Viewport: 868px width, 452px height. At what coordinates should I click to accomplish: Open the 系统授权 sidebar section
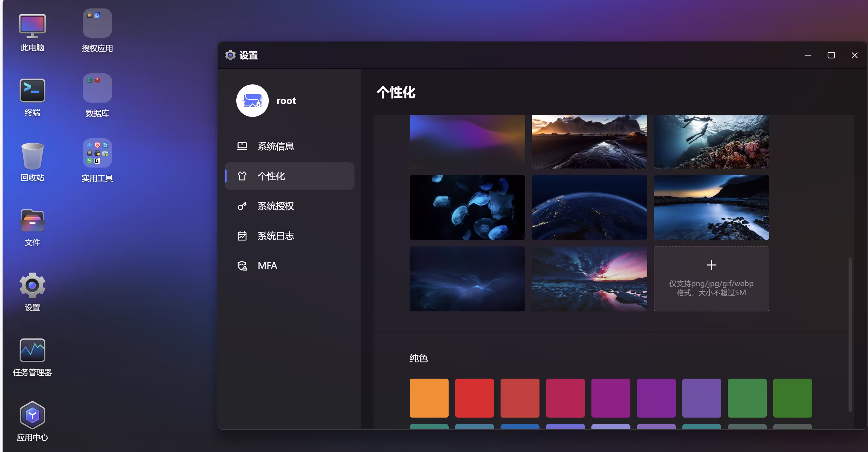pyautogui.click(x=275, y=206)
